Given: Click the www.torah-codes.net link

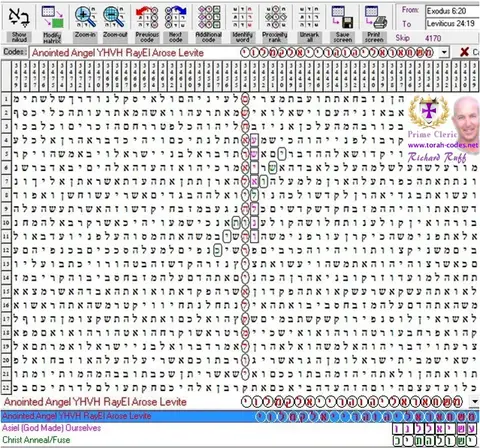Looking at the screenshot, I should click(x=443, y=145).
